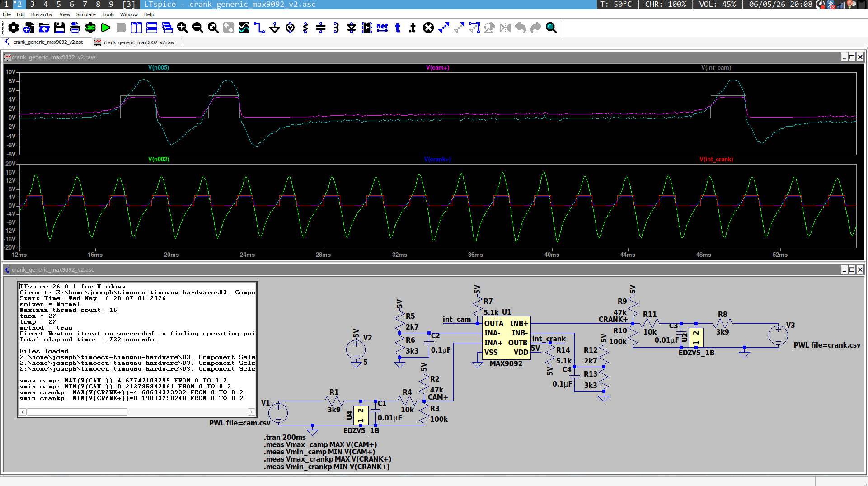Select the V(n005) trace label
The height and width of the screenshot is (486, 868).
tap(159, 68)
